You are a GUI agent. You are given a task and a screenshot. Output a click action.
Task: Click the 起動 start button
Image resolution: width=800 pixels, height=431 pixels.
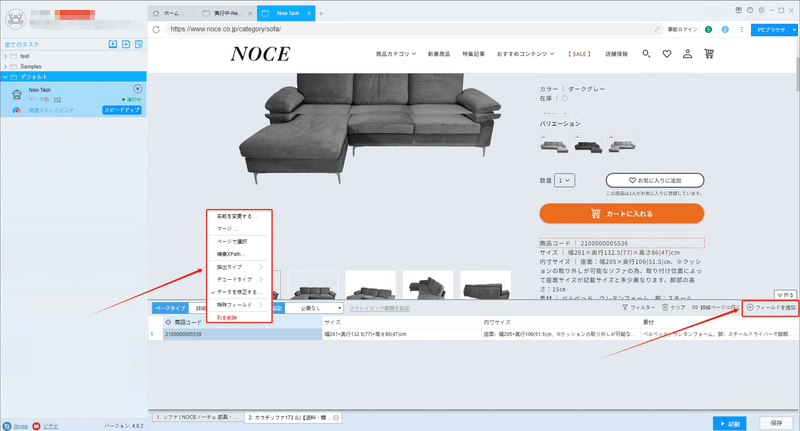(x=730, y=423)
